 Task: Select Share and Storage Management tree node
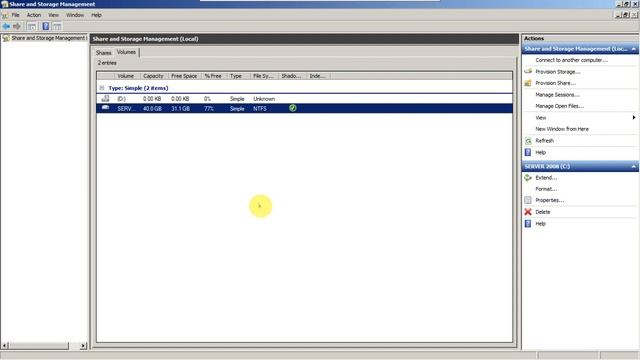[45, 38]
